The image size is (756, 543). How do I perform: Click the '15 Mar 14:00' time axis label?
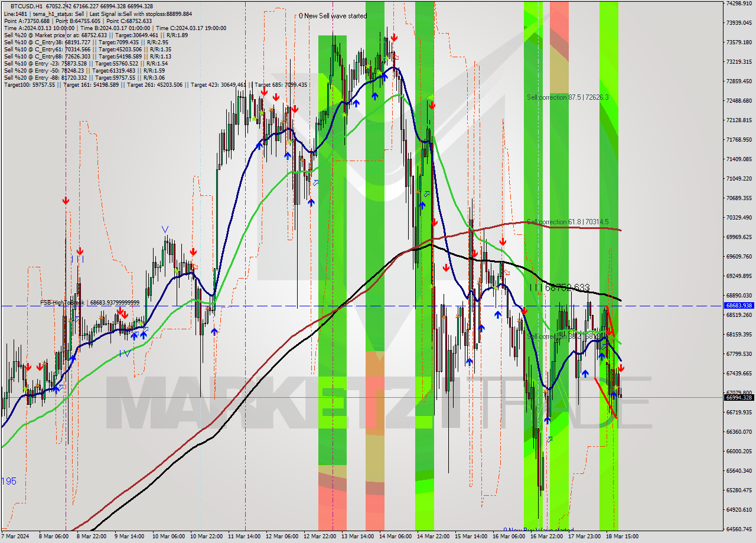click(471, 537)
